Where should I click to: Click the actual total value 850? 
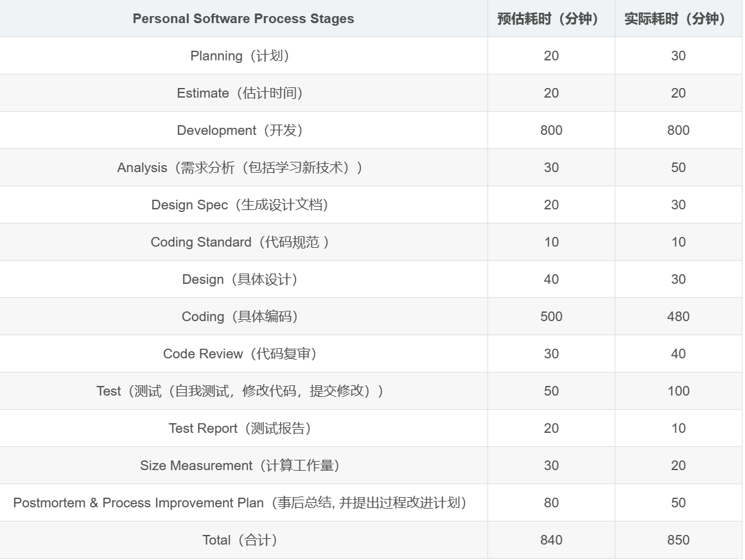pyautogui.click(x=678, y=540)
